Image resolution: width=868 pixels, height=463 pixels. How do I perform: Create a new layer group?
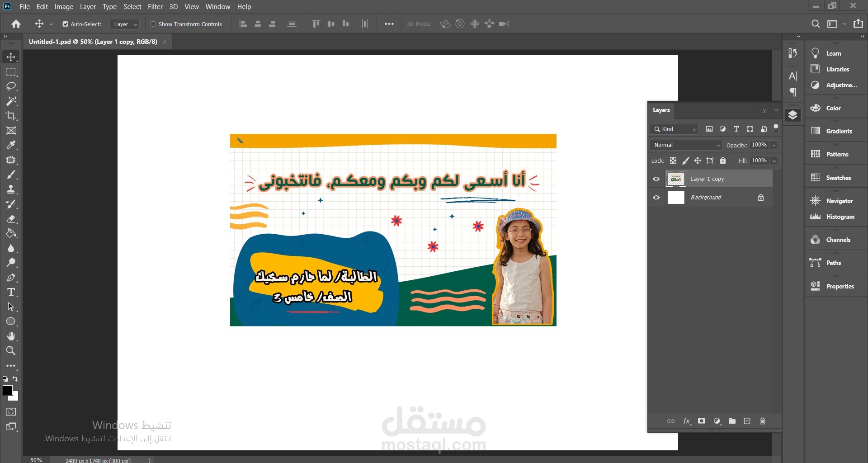pos(732,421)
